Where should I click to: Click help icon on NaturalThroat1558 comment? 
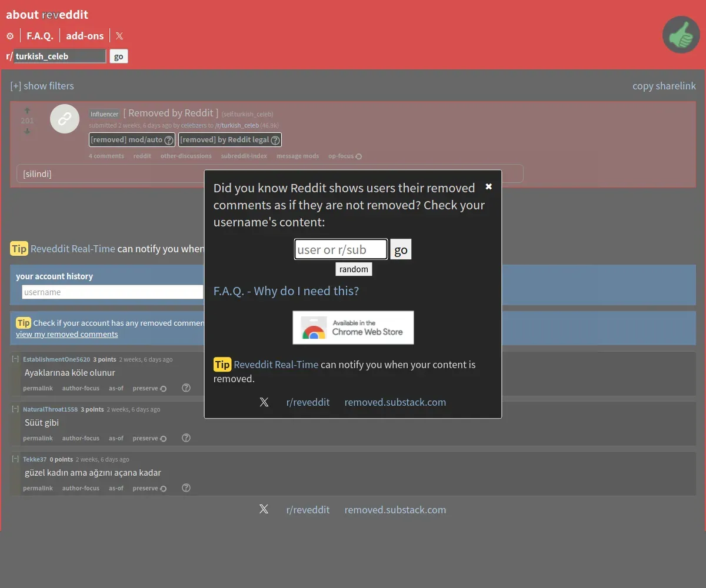tap(186, 438)
